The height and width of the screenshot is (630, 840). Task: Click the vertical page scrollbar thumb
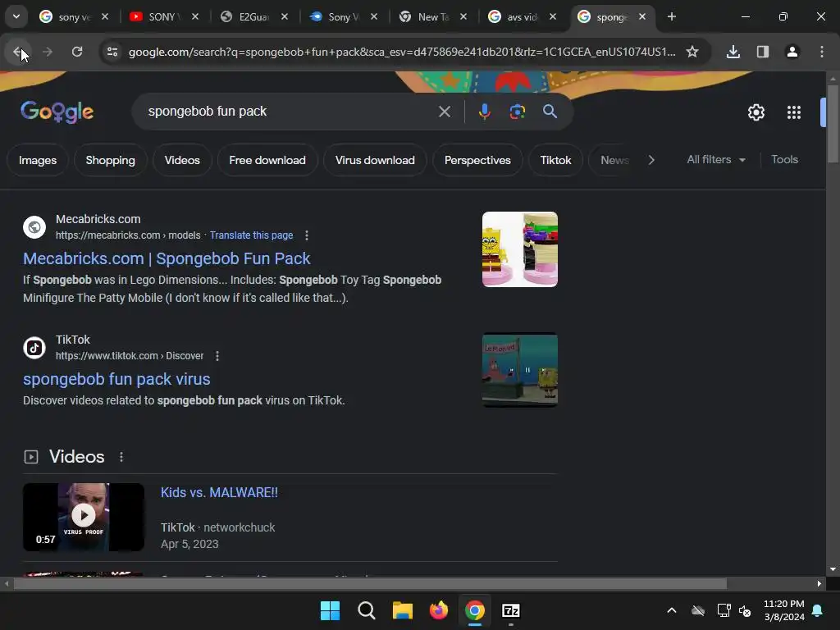click(x=832, y=123)
